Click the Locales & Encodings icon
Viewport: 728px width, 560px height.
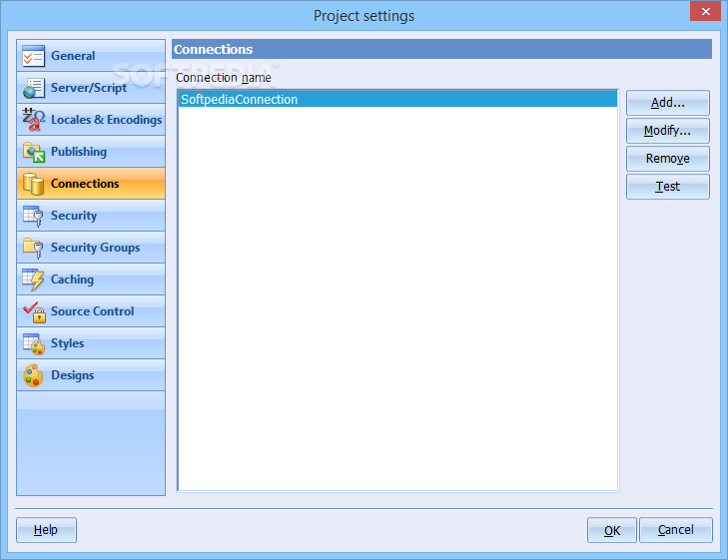33,120
